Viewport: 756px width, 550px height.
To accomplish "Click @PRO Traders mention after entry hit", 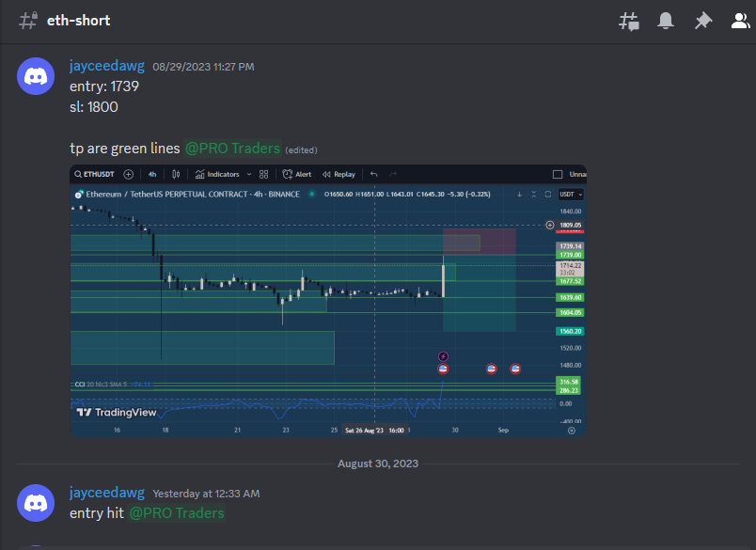I will 177,513.
